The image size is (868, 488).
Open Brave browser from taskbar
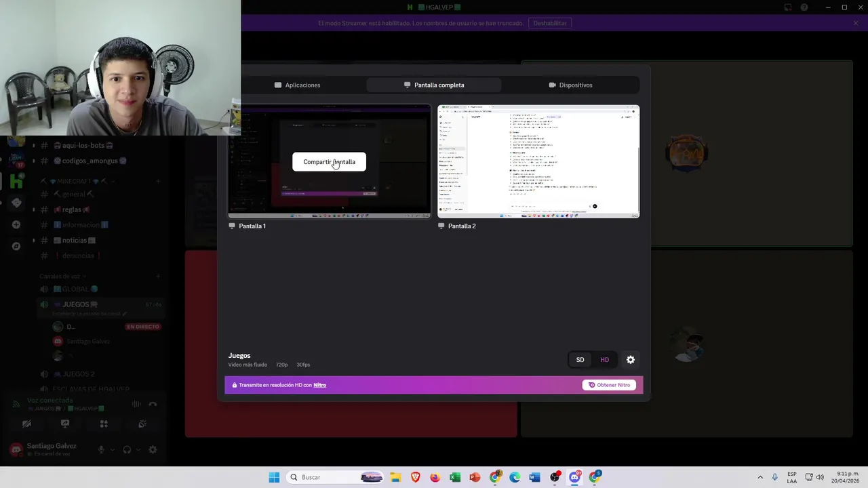click(415, 477)
